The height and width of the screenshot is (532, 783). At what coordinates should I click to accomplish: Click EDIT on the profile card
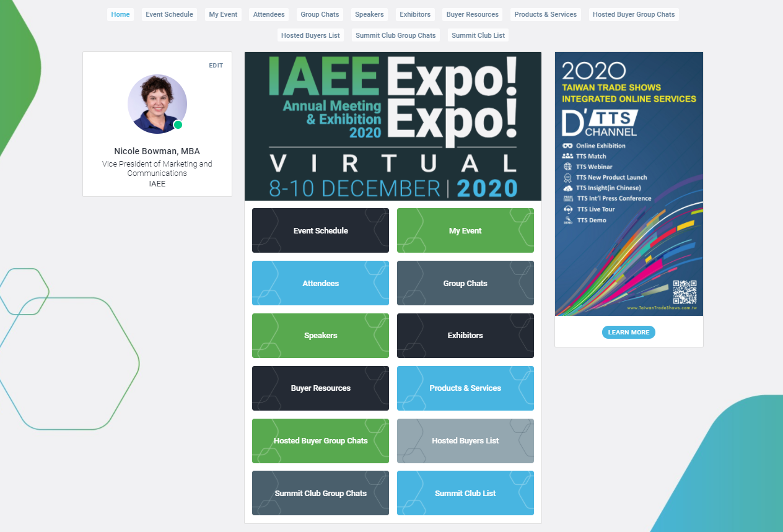216,66
